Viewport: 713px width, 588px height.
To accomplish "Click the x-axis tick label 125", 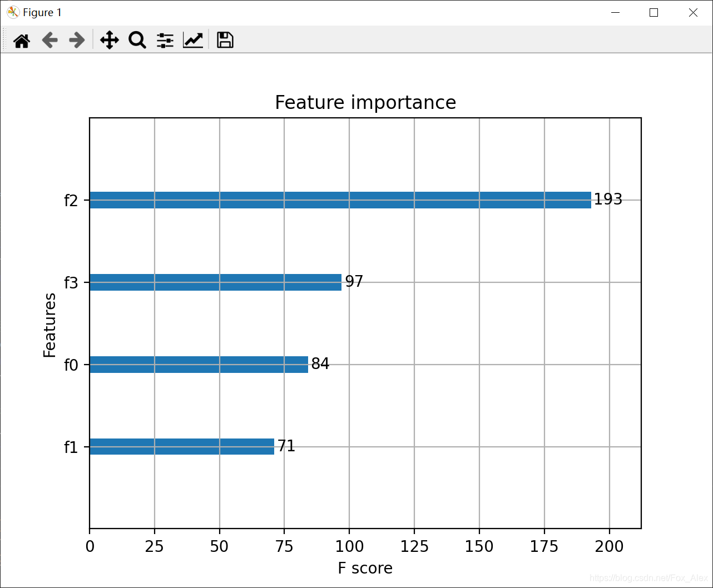I will 414,547.
